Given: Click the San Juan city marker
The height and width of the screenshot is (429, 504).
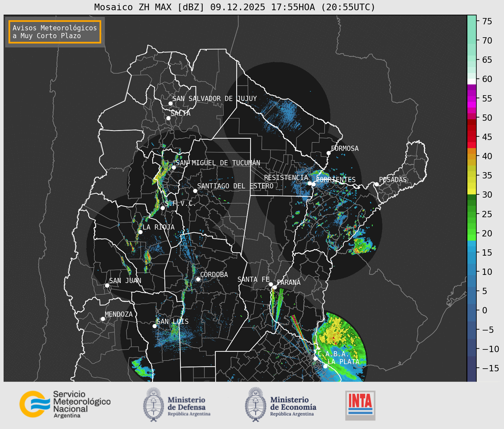Looking at the screenshot, I should 107,285.
